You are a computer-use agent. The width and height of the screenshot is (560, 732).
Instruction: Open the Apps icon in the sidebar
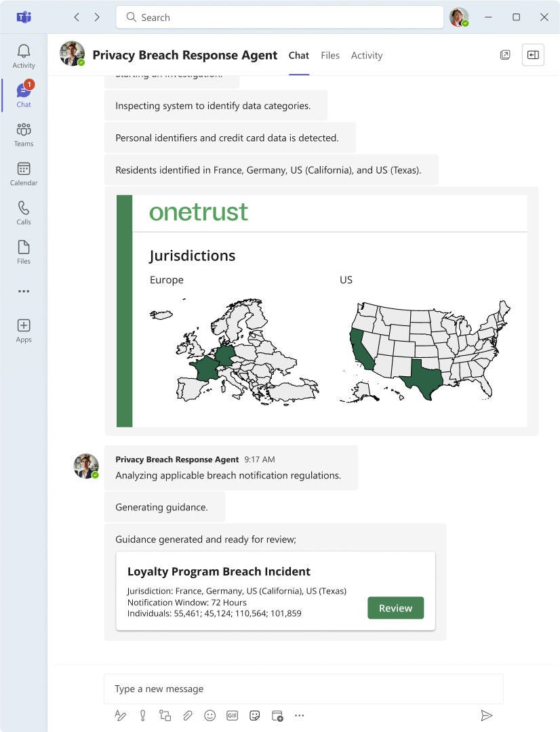(23, 328)
